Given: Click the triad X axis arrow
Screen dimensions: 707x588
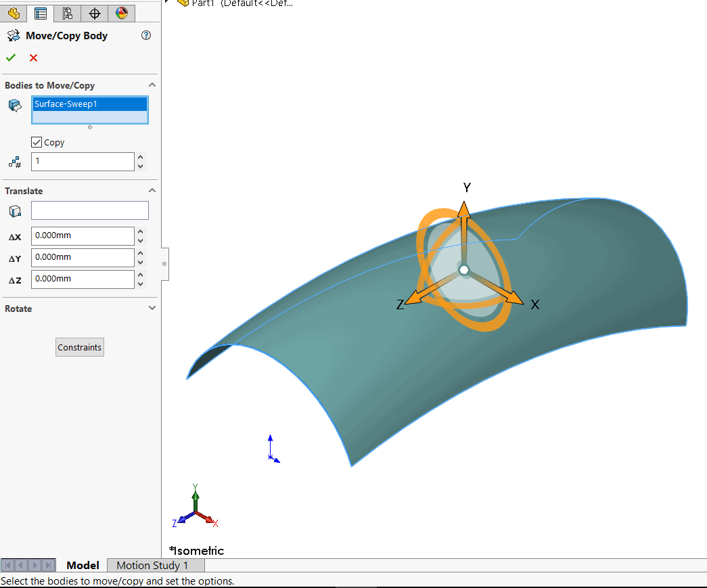Looking at the screenshot, I should click(514, 298).
